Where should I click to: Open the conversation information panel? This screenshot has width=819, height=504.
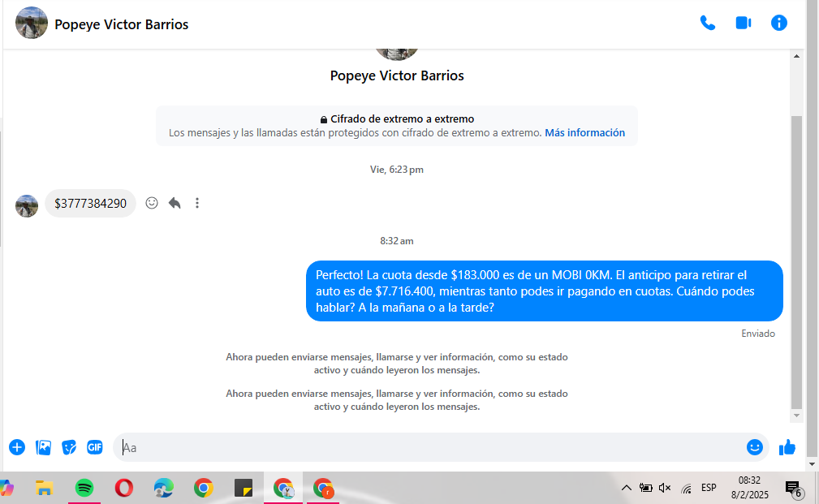tap(778, 23)
